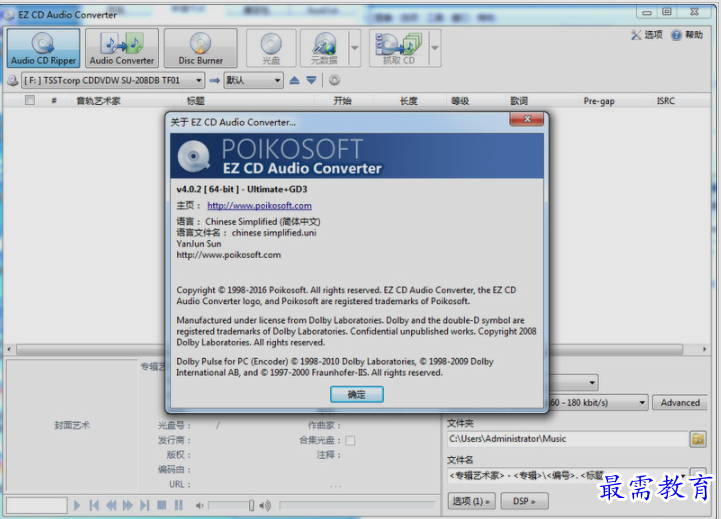Screen dimensions: 721x519
Task: Click the 音轨艺术家 column header
Action: pyautogui.click(x=98, y=101)
